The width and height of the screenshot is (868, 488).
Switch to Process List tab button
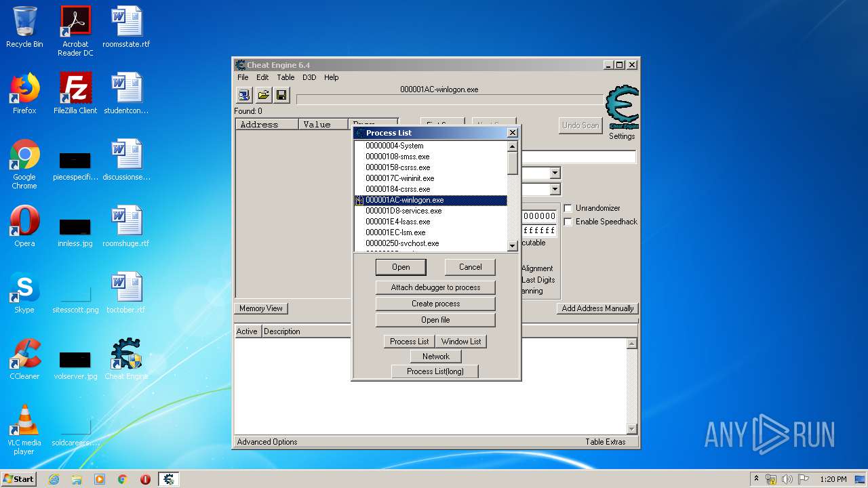409,342
